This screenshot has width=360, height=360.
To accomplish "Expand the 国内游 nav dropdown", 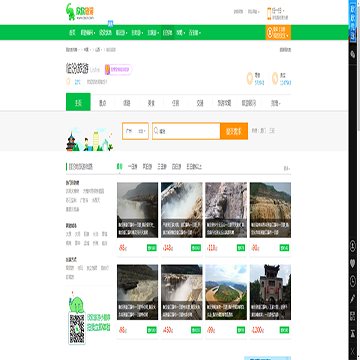I will pos(137,33).
